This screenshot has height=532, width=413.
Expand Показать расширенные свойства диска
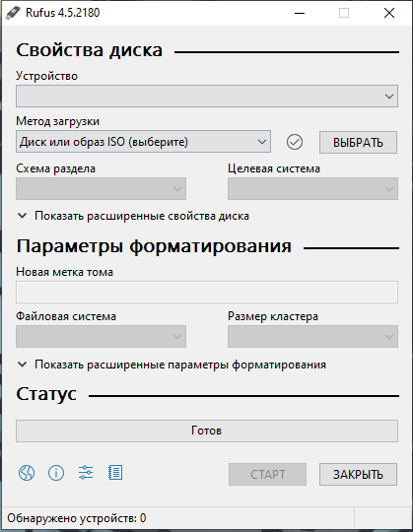click(x=133, y=216)
